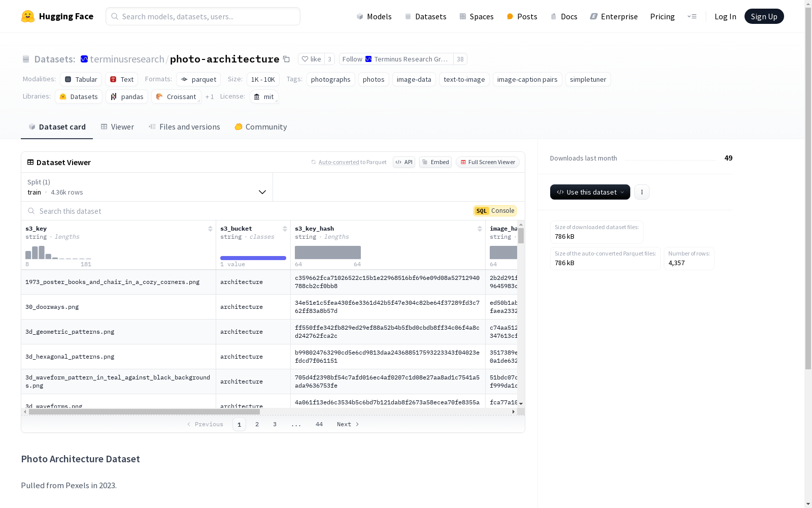Click the like count 3
This screenshot has width=812, height=508.
(x=329, y=59)
